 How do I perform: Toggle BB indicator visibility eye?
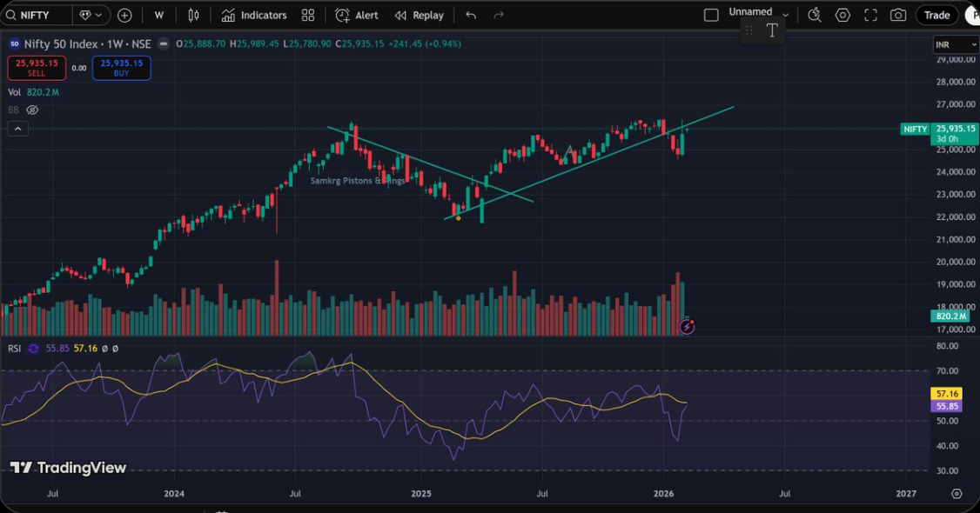tap(32, 110)
